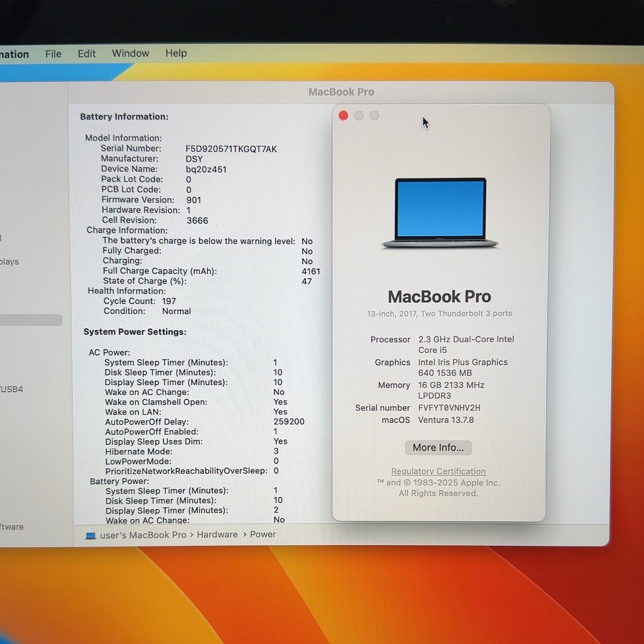
Task: Select the Mac serial number FVFYT0VNHV2H
Action: [x=449, y=408]
